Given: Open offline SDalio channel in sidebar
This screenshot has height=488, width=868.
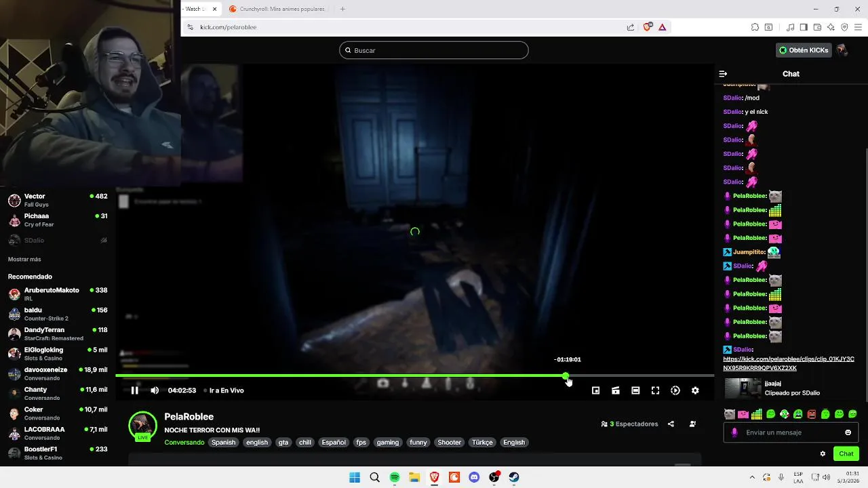Looking at the screenshot, I should [58, 240].
